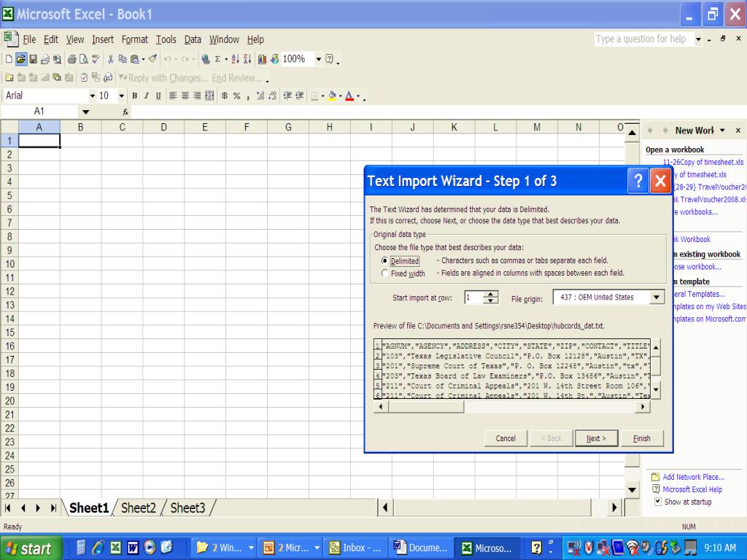Viewport: 747px width, 560px height.
Task: Toggle Italic formatting button
Action: [147, 96]
